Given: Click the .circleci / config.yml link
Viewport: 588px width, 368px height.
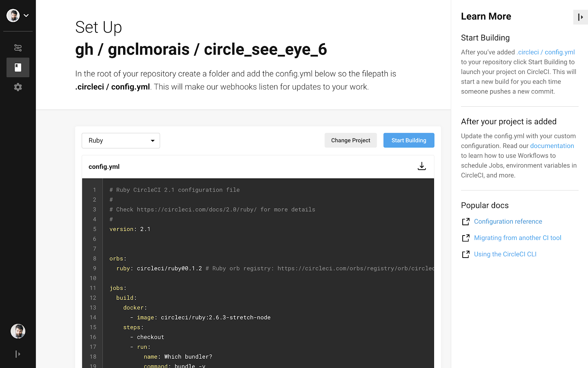Looking at the screenshot, I should pos(546,52).
